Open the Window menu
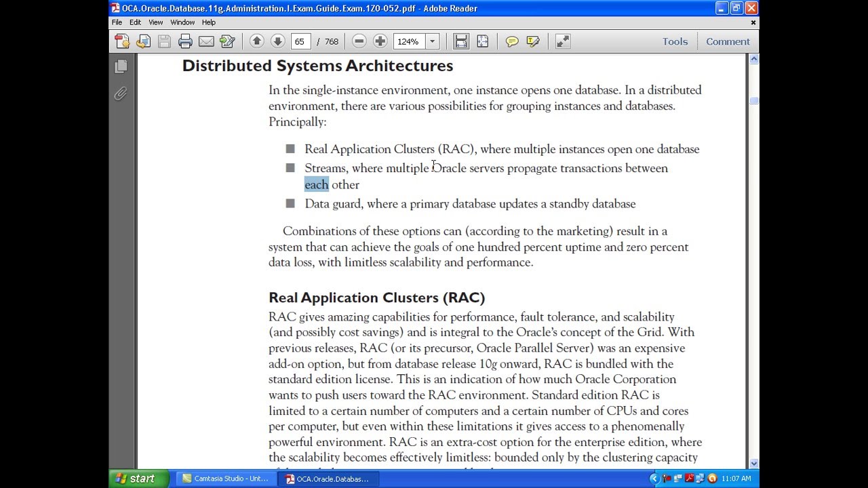The width and height of the screenshot is (868, 488). coord(182,22)
